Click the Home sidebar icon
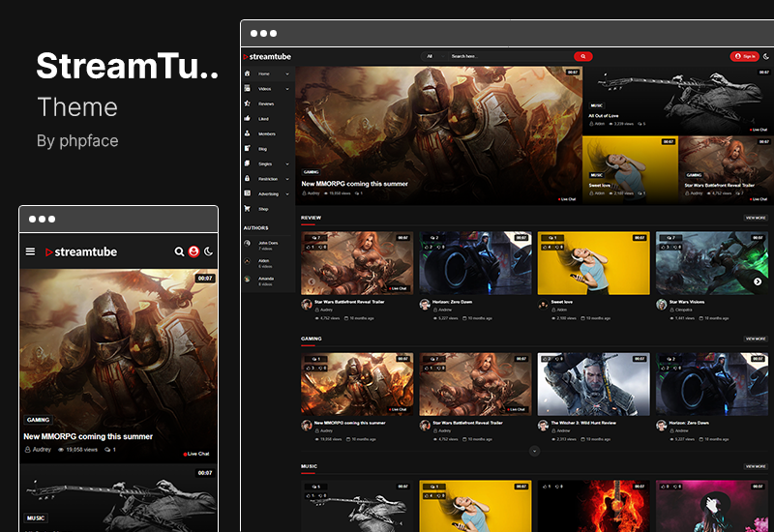The image size is (774, 532). (248, 74)
